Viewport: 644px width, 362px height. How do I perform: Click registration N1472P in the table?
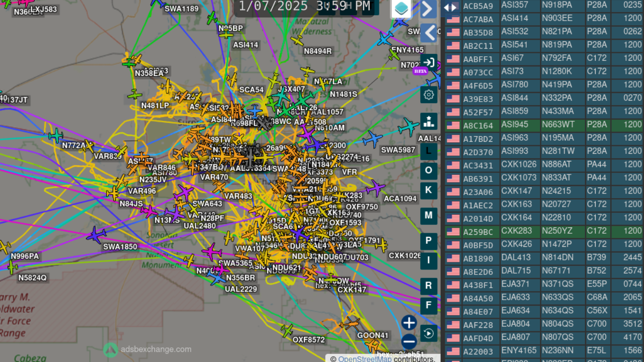[x=557, y=244]
